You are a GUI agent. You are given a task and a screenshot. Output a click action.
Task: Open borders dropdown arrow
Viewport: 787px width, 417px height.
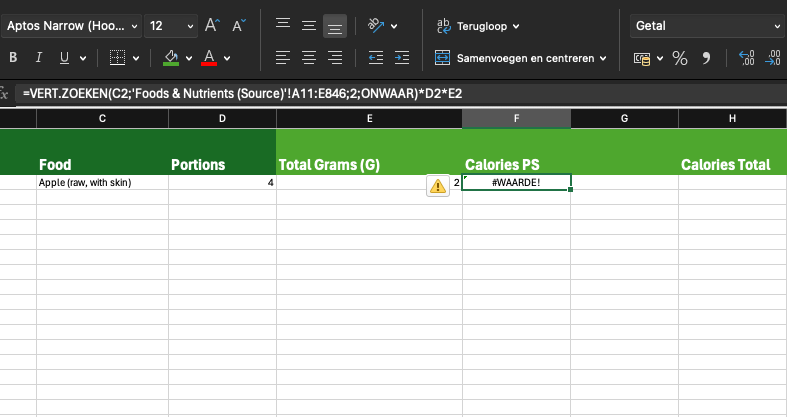pos(136,58)
